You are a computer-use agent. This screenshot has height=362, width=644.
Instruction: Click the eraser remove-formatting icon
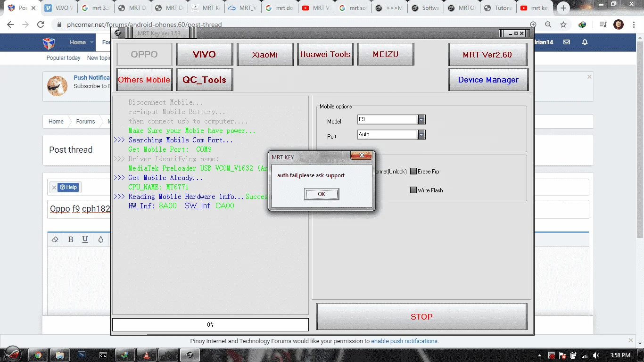tap(55, 239)
